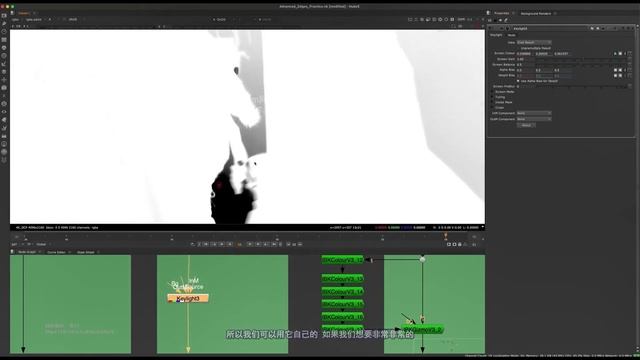Open the rgba channel set dropdown in Viewer
This screenshot has width=640, height=360.
pos(16,19)
